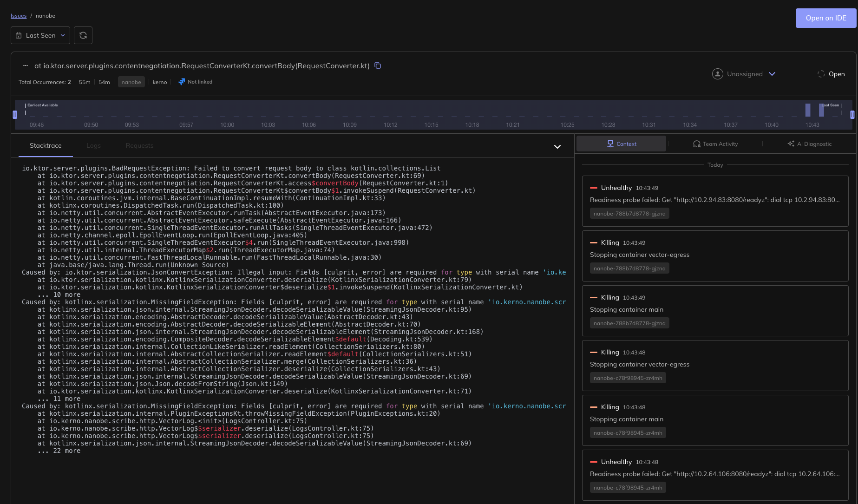
Task: Click the three-dots icon before the title
Action: (x=26, y=65)
